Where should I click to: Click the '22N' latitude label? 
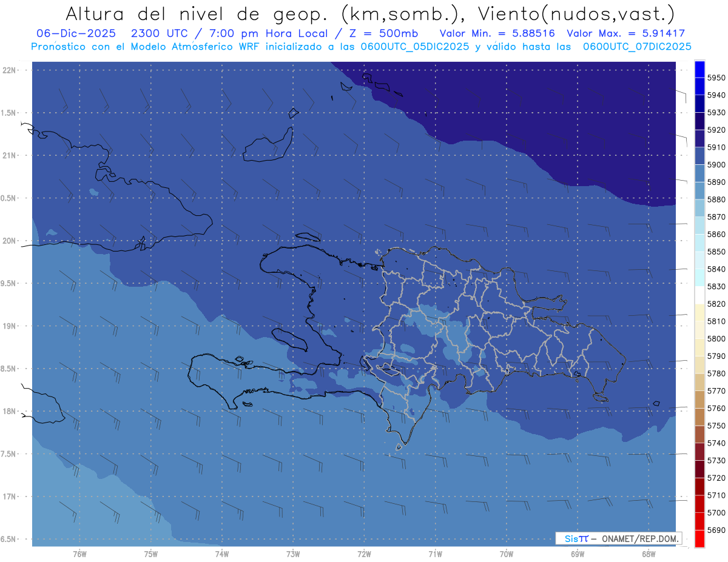[8, 70]
